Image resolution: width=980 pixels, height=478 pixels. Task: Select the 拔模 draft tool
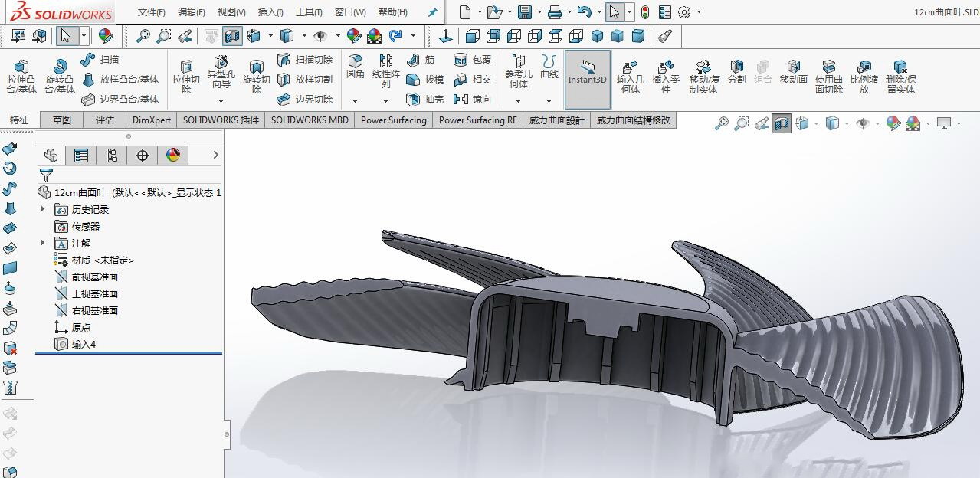click(x=424, y=80)
